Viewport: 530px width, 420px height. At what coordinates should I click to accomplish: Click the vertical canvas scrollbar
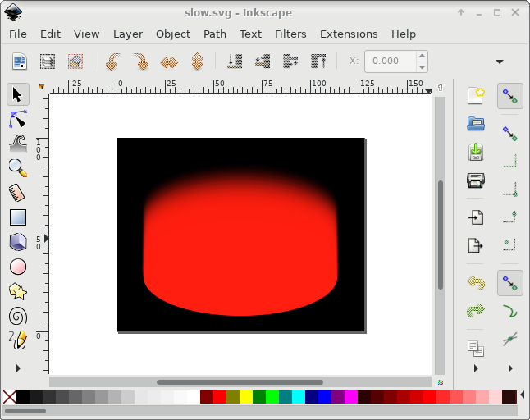pyautogui.click(x=440, y=236)
